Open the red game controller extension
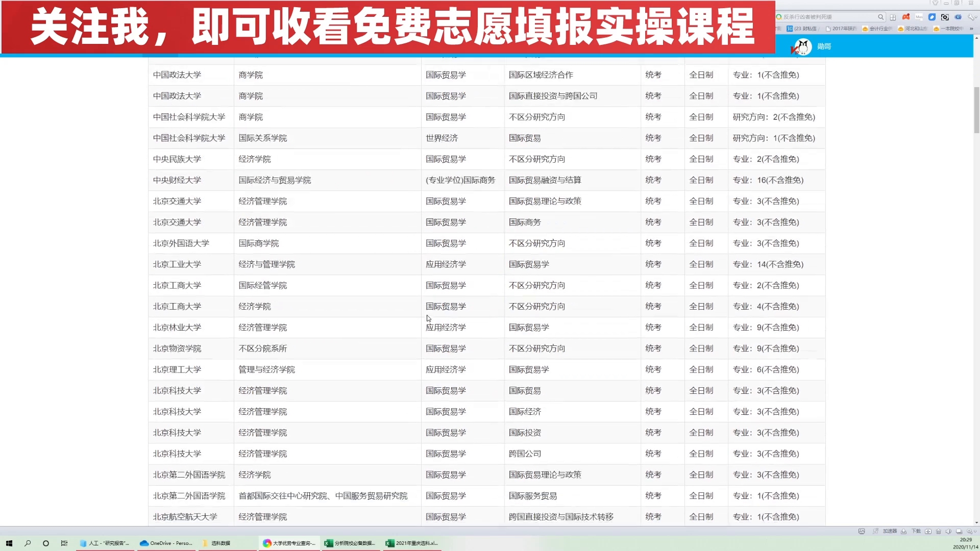Image resolution: width=980 pixels, height=551 pixels. pos(906,17)
